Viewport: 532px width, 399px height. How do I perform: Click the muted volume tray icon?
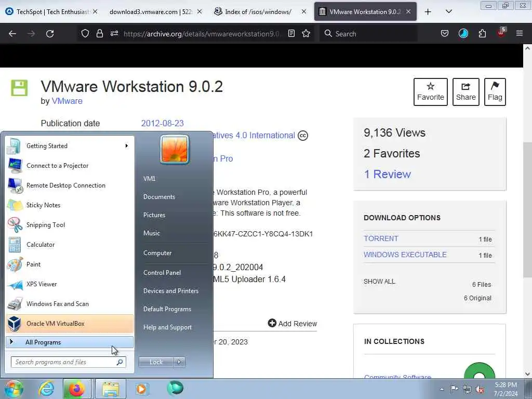pos(480,390)
